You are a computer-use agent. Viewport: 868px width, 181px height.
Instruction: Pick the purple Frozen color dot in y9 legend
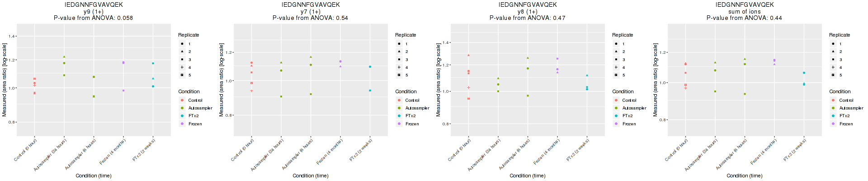pyautogui.click(x=182, y=124)
